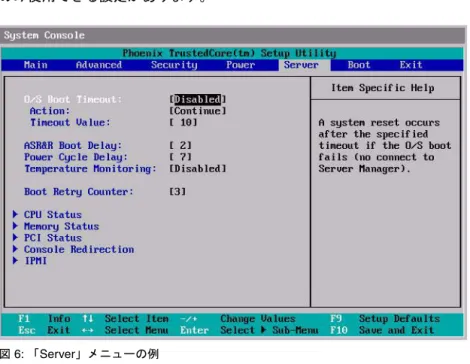The width and height of the screenshot is (470, 364).
Task: Open the Exit menu tab
Action: tap(411, 65)
